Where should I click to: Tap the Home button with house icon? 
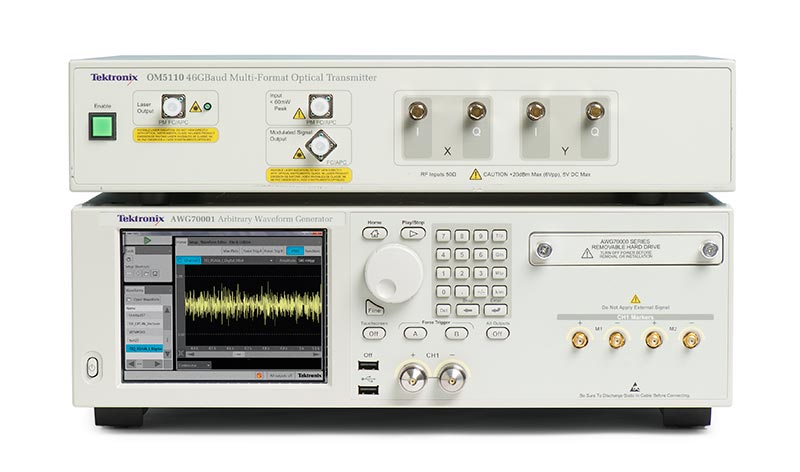(374, 234)
